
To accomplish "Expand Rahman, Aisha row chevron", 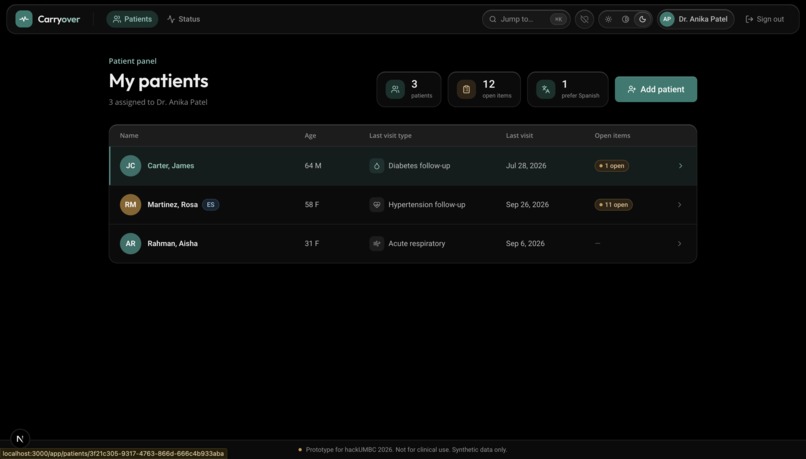I will 680,244.
